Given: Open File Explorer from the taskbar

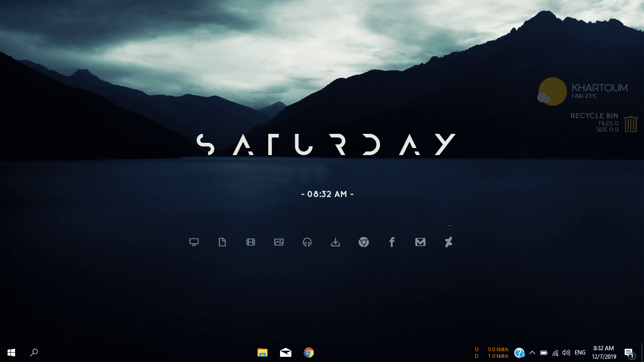Looking at the screenshot, I should (263, 353).
